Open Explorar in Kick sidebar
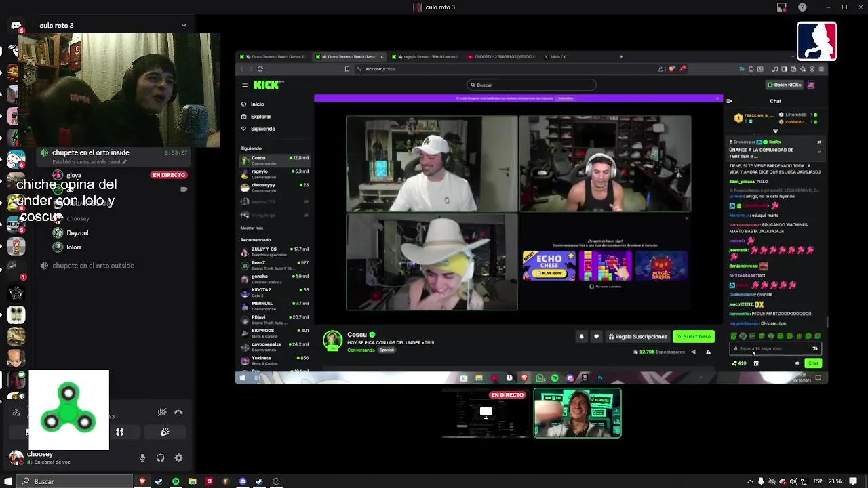Image resolution: width=868 pixels, height=488 pixels. pyautogui.click(x=260, y=116)
